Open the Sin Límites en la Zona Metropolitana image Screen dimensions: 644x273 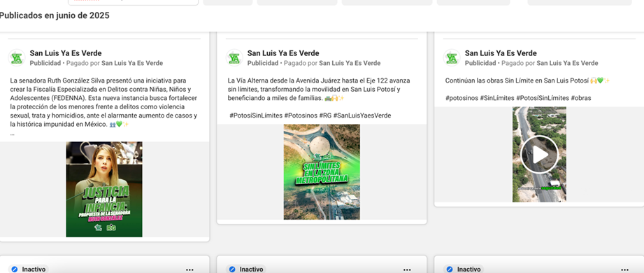coord(322,172)
